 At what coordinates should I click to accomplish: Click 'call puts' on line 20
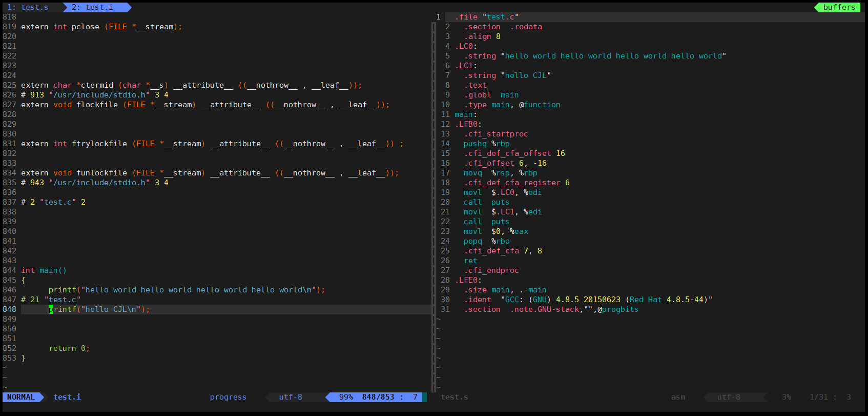tap(487, 202)
